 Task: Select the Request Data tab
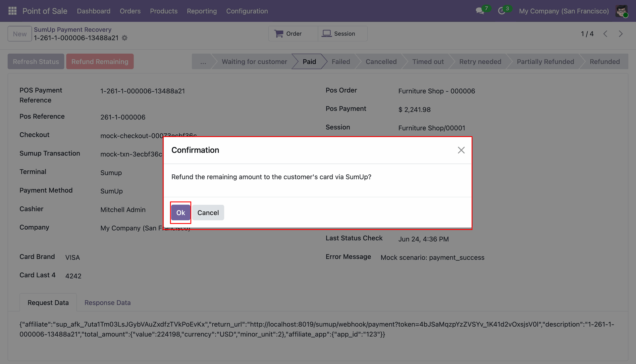pyautogui.click(x=48, y=302)
